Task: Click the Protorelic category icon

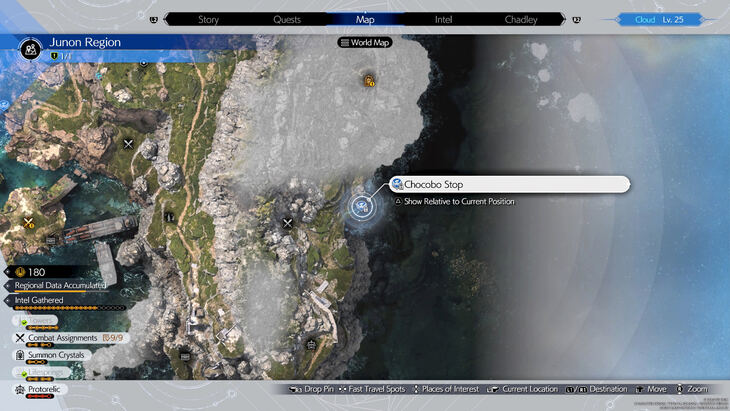Action: 19,388
